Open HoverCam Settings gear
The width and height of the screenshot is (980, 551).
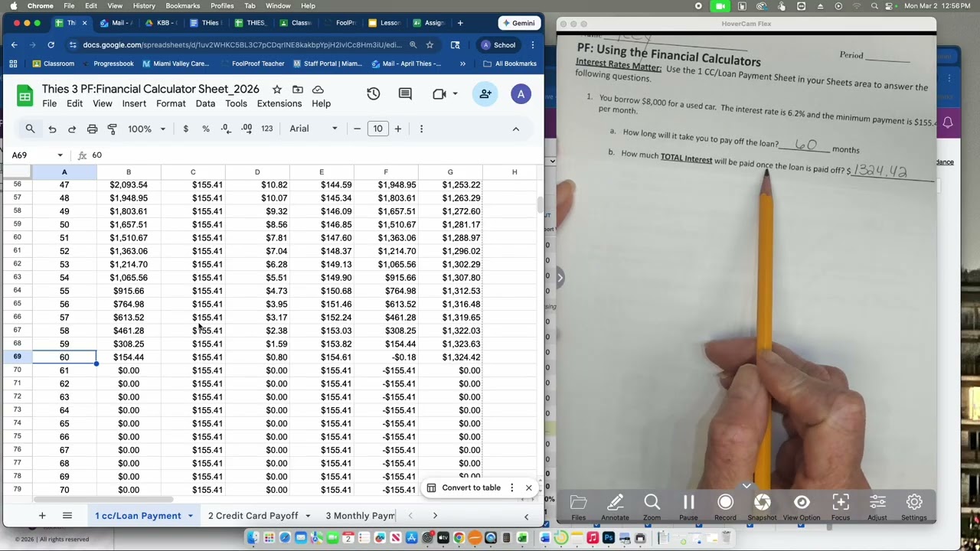click(x=914, y=507)
